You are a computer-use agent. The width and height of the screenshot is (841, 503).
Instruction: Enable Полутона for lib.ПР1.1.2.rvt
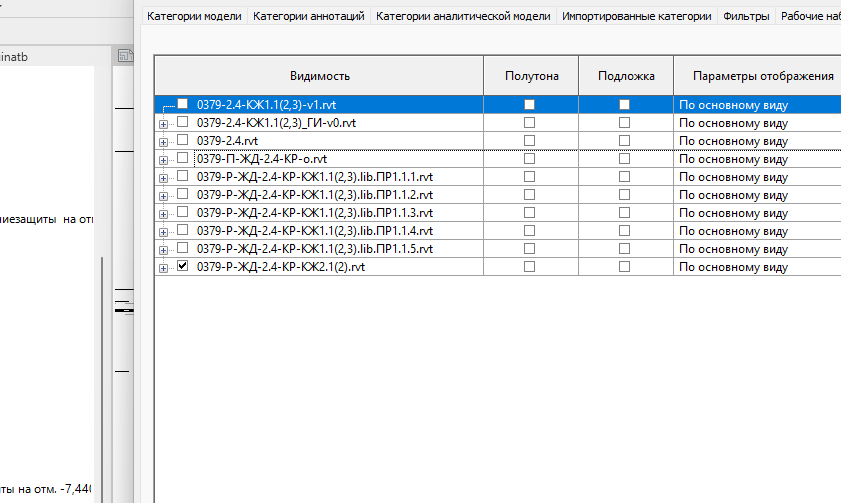(x=529, y=195)
